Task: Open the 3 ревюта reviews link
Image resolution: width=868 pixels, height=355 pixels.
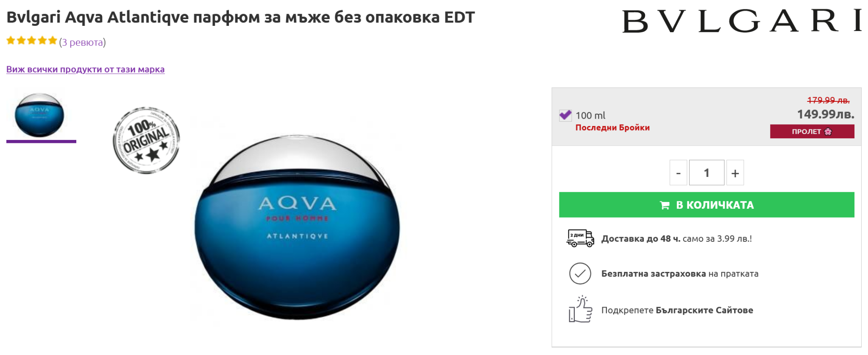Action: (x=82, y=42)
